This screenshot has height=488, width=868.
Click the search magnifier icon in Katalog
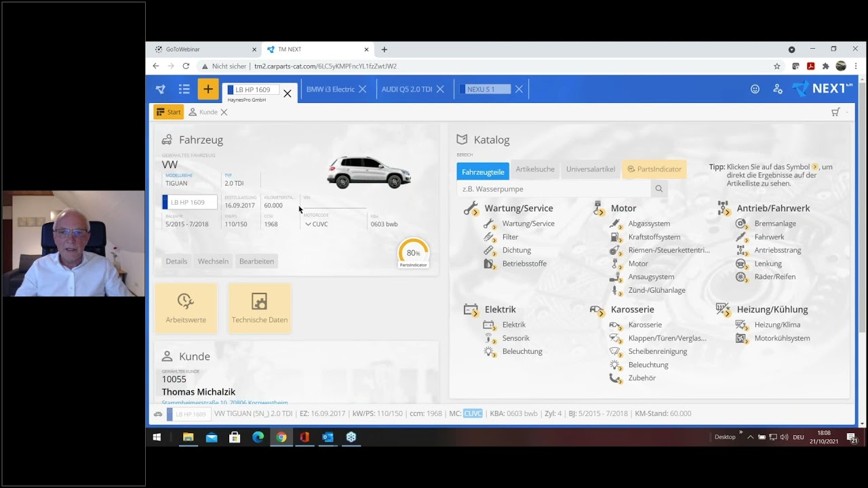[658, 189]
